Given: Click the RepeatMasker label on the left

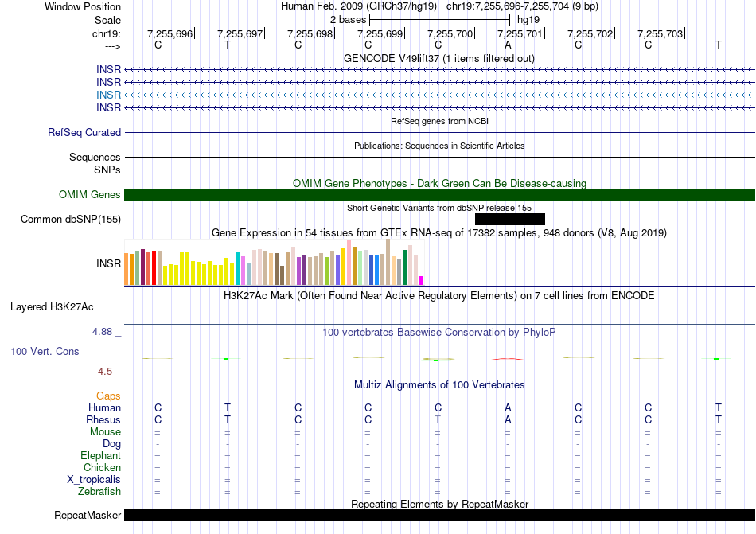Looking at the screenshot, I should pos(88,516).
